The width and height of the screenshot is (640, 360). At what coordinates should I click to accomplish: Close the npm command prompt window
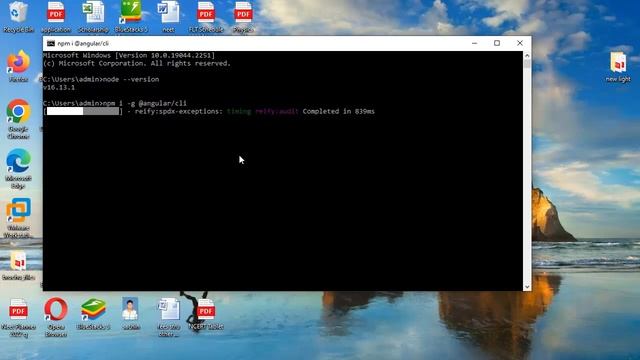tap(520, 43)
